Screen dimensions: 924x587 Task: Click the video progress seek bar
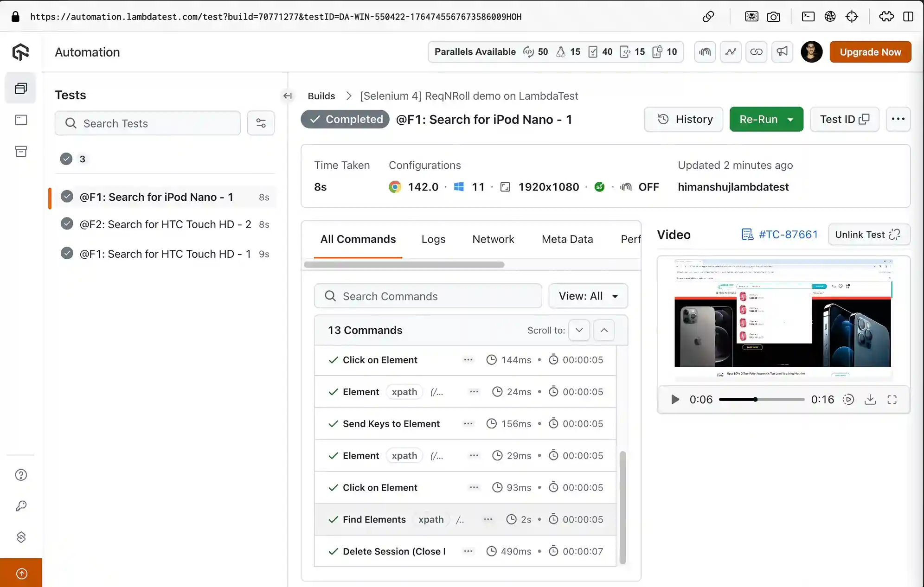761,400
